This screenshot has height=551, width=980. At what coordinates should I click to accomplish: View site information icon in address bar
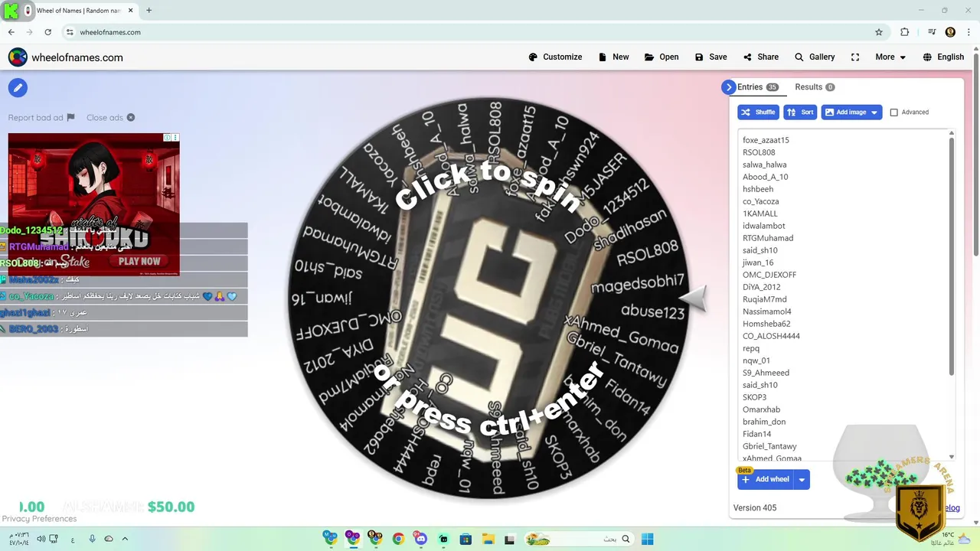[70, 32]
